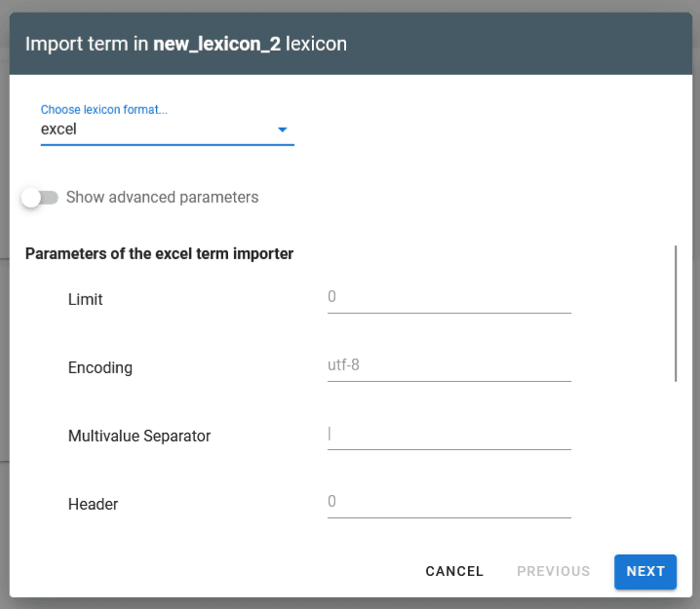Image resolution: width=700 pixels, height=609 pixels.
Task: Click the 'Multivalue Separator' parameter label
Action: [139, 437]
